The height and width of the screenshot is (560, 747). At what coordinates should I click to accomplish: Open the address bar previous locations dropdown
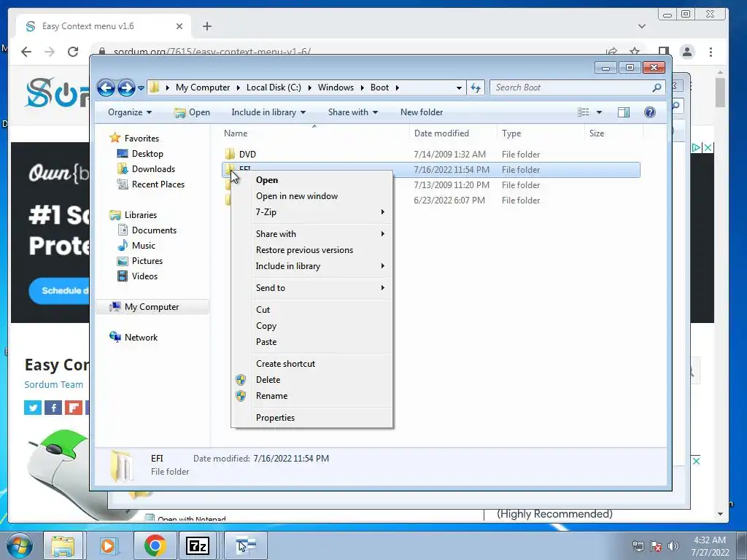point(459,87)
